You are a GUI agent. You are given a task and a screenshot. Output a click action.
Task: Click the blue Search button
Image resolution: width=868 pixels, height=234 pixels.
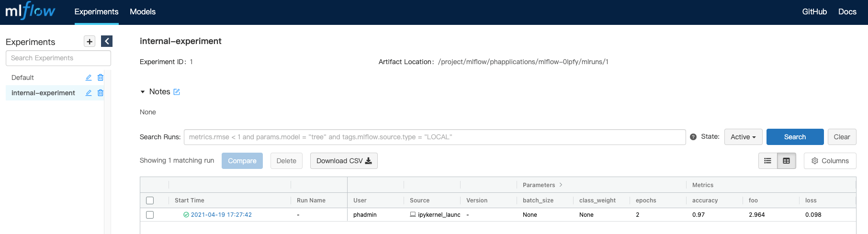pos(795,137)
